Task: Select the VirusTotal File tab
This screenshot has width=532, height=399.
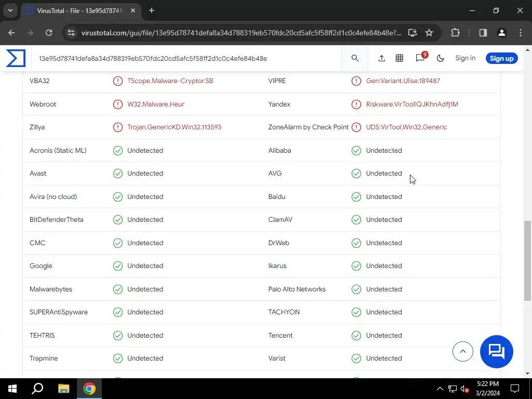Action: [x=81, y=11]
